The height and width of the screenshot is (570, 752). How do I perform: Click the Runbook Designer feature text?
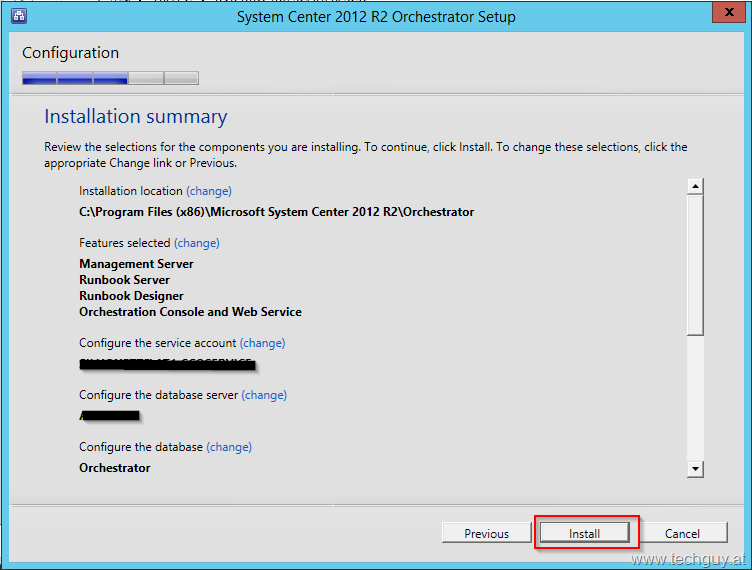(x=131, y=296)
